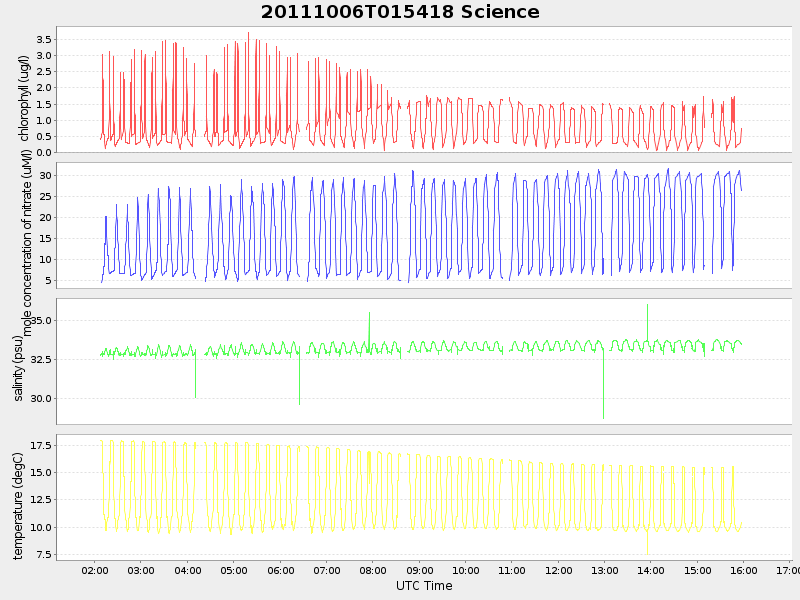Click the 15:00 time tick label
Image resolution: width=800 pixels, height=600 pixels.
coord(697,570)
